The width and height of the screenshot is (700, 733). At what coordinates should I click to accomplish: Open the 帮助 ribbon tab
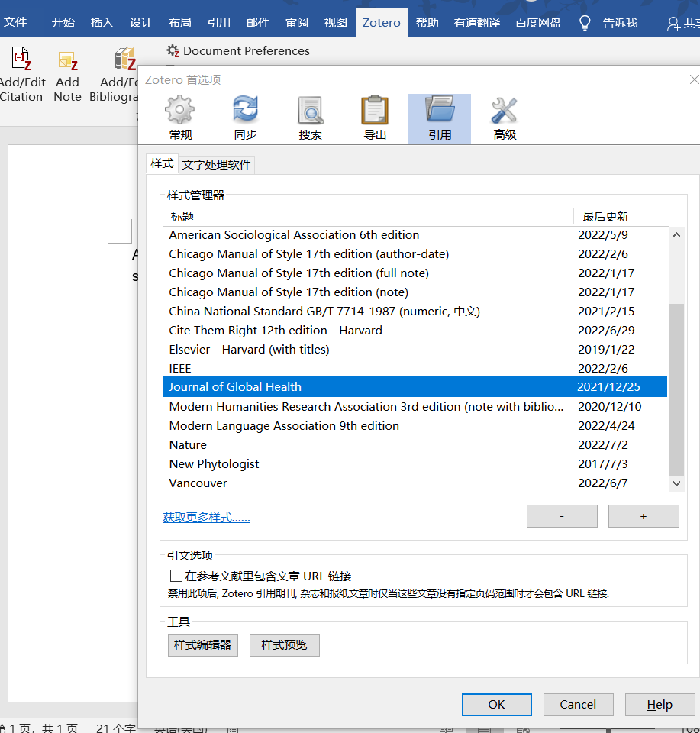click(427, 22)
